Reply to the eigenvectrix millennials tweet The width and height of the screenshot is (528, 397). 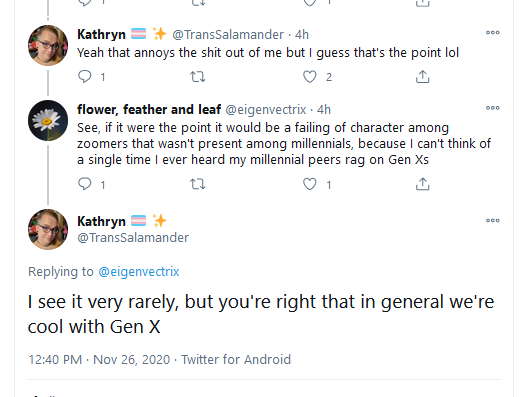85,184
